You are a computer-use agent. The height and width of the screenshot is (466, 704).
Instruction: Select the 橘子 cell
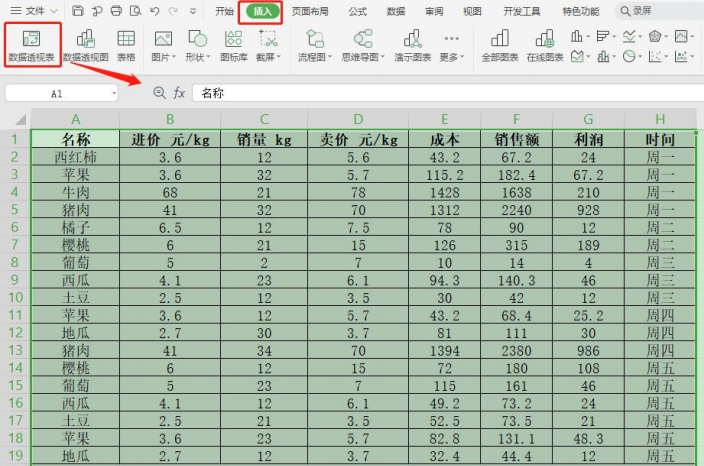(75, 227)
